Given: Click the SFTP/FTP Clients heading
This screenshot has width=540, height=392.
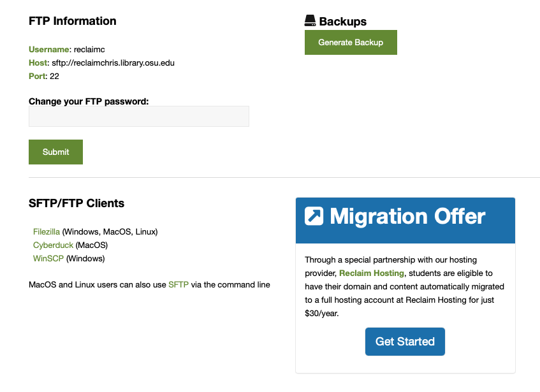Looking at the screenshot, I should point(77,203).
